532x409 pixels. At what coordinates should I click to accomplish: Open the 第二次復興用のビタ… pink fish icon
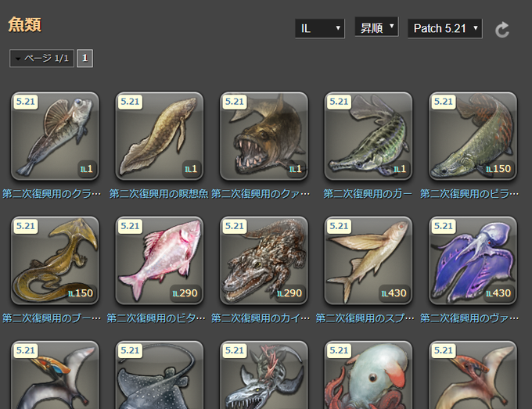[x=160, y=260]
